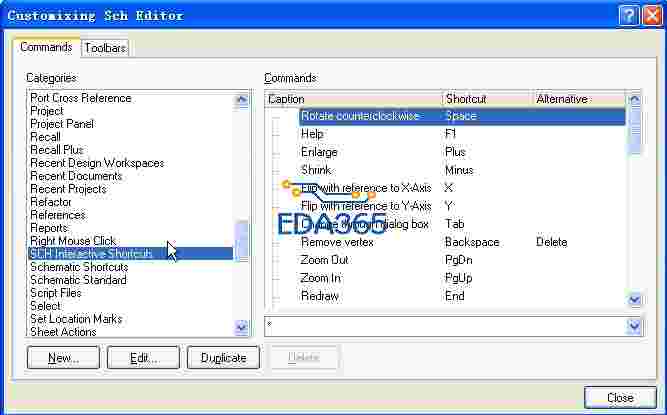
Task: Select the Recall category
Action: coord(46,137)
